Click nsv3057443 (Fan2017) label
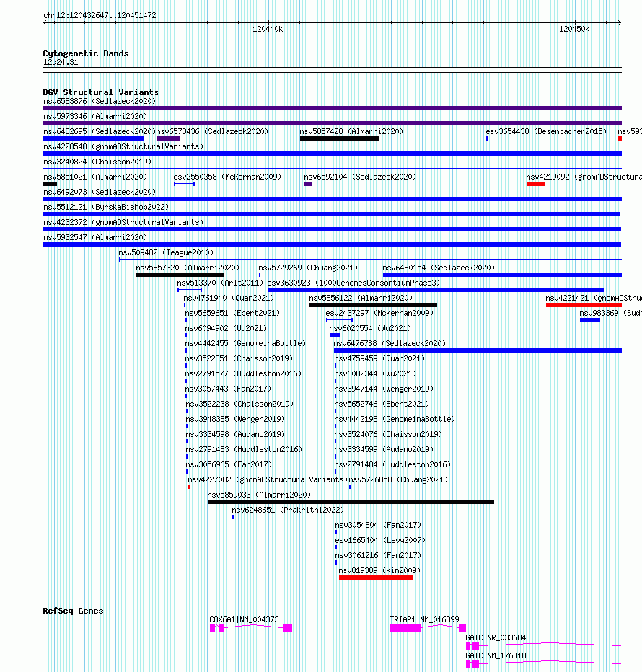The image size is (642, 672). (228, 389)
